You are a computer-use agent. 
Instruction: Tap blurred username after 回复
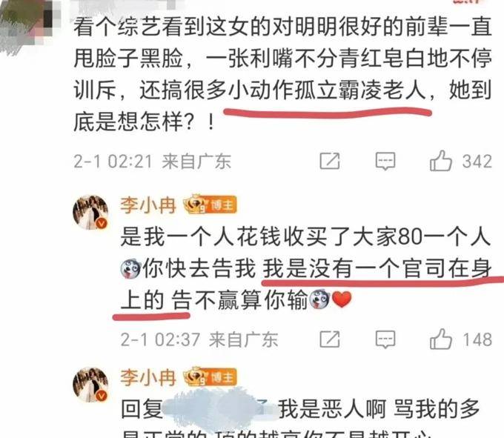(220, 409)
